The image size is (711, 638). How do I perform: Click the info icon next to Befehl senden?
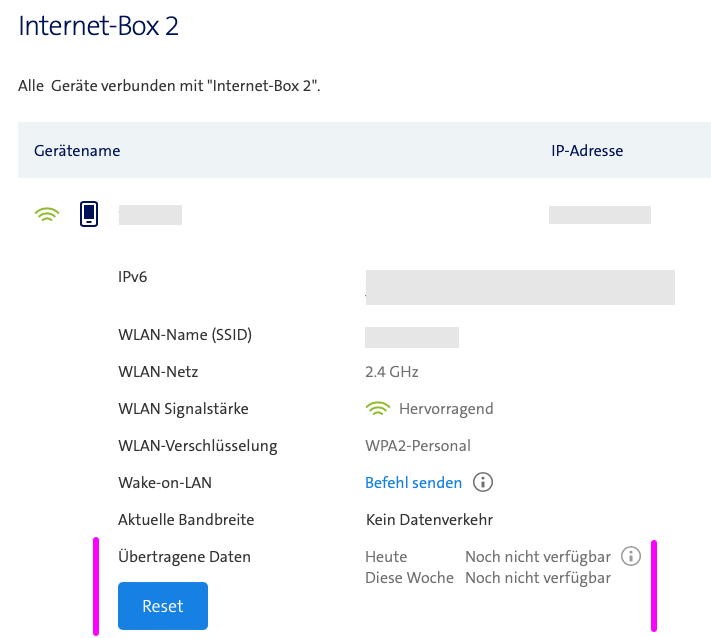point(483,483)
